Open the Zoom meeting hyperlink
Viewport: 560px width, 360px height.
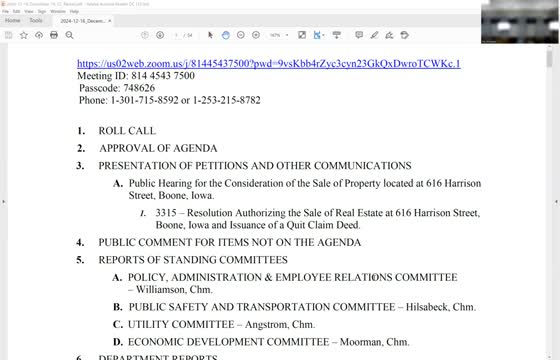pos(269,64)
